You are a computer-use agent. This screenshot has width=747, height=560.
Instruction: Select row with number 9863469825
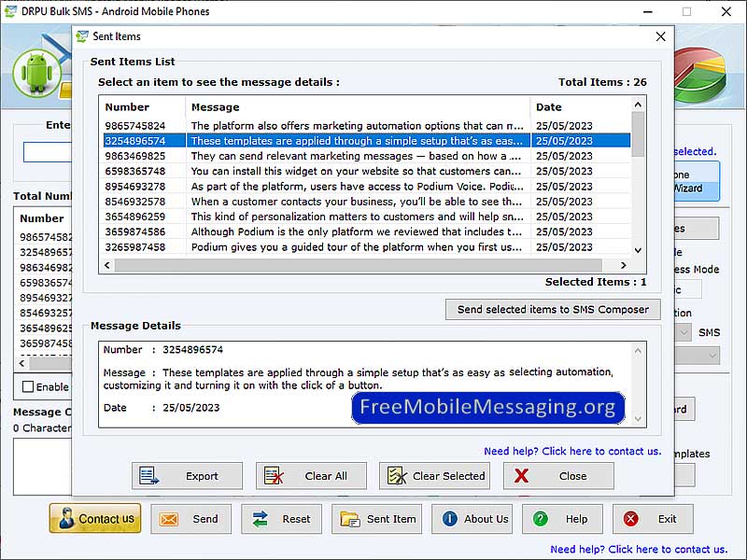click(366, 156)
